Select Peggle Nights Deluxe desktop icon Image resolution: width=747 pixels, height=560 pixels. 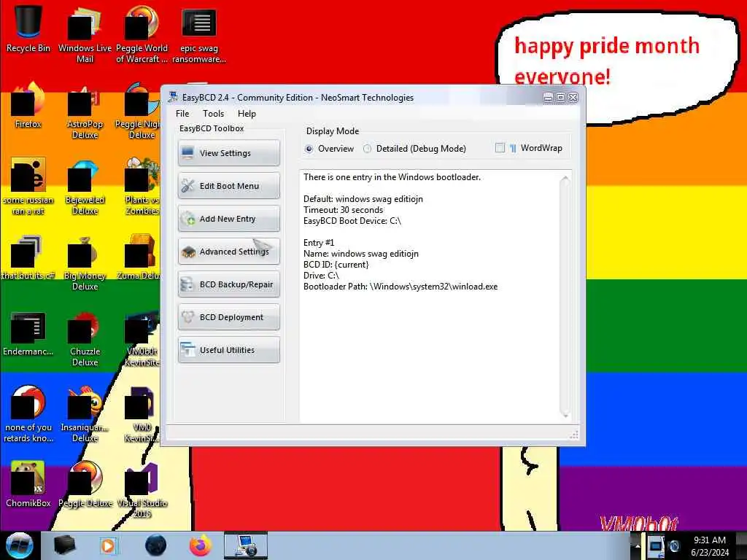138,111
